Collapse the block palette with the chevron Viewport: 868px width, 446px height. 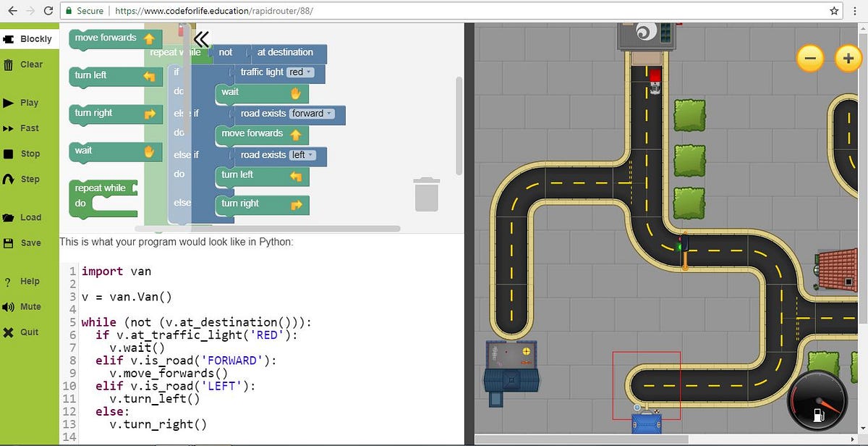(200, 40)
